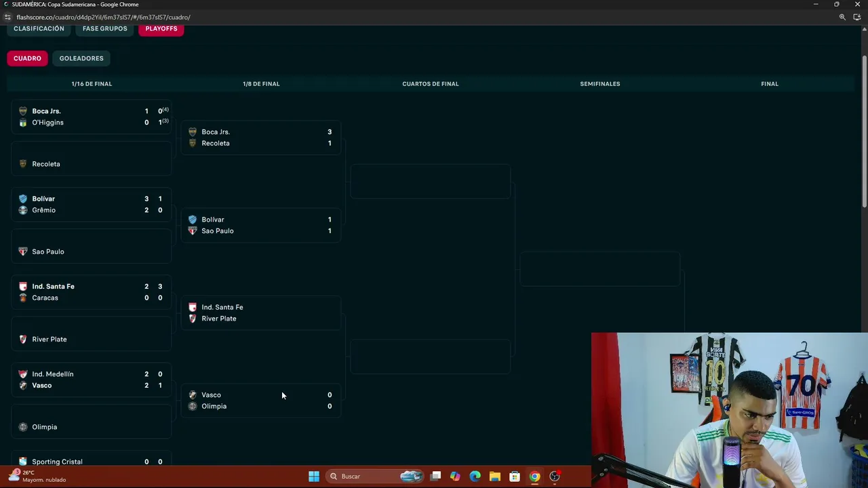Click the zoom magnifier icon in Chrome bar

(x=842, y=17)
